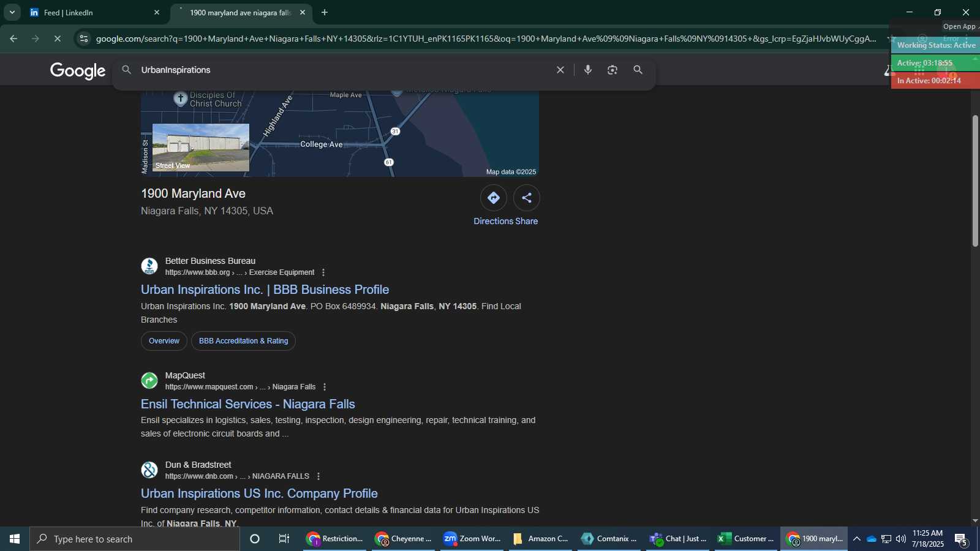Click the Directions icon button
The height and width of the screenshot is (551, 980).
pyautogui.click(x=494, y=198)
